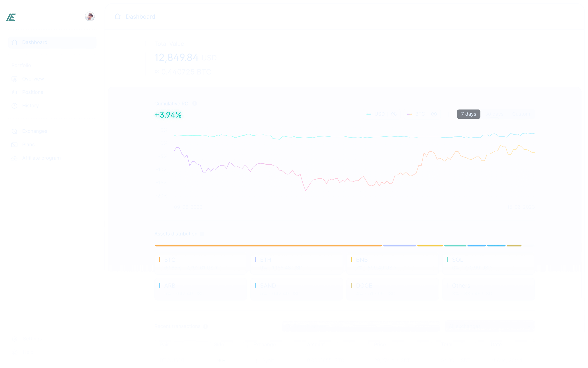Select the 7 days range
This screenshot has width=588, height=368.
(468, 114)
